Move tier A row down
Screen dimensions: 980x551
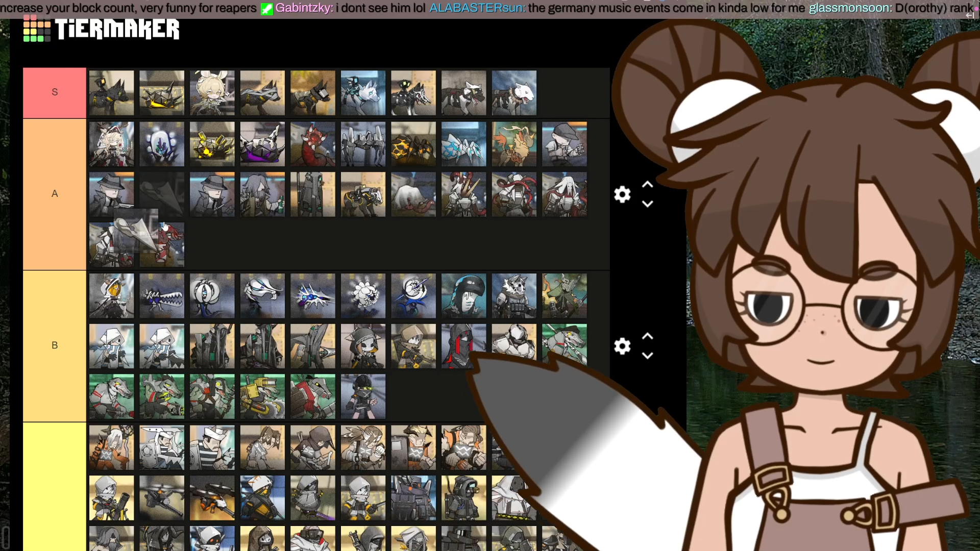coord(647,204)
